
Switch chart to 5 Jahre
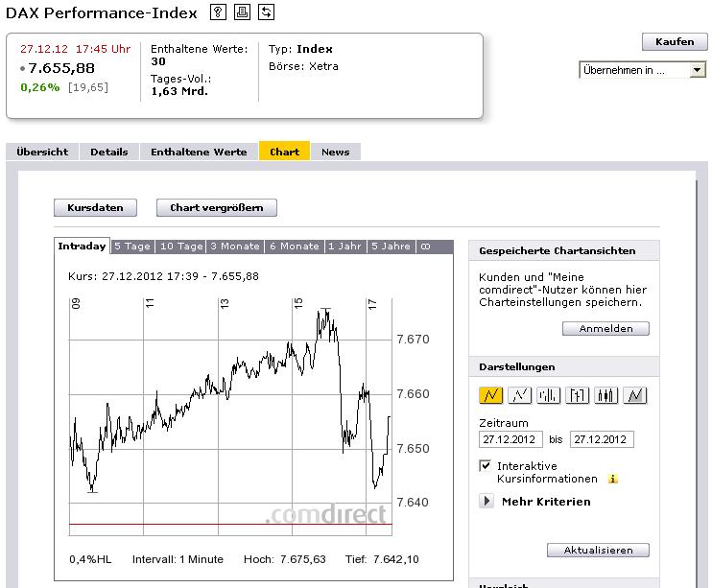(x=391, y=247)
